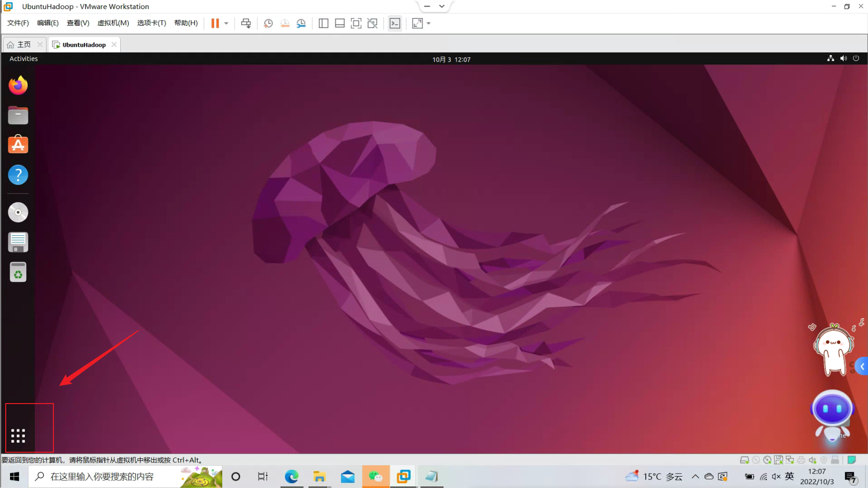Image resolution: width=868 pixels, height=488 pixels.
Task: Click the greyed-out CD/DVD drive status icon
Action: [756, 460]
